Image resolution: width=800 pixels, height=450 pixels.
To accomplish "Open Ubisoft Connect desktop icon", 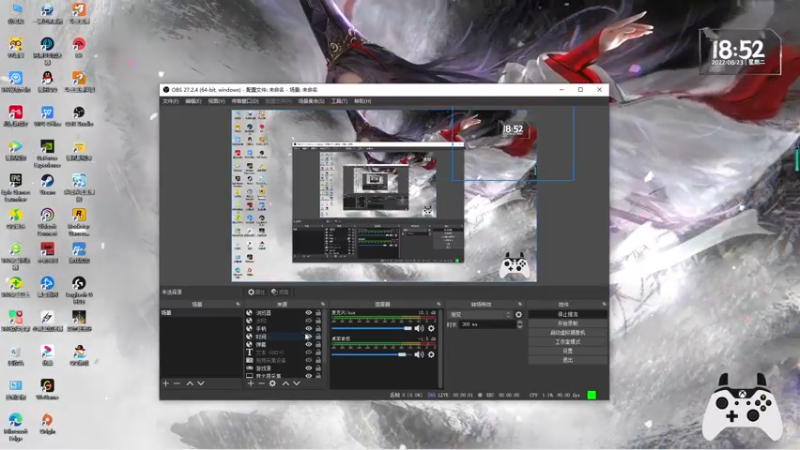I will 47,221.
